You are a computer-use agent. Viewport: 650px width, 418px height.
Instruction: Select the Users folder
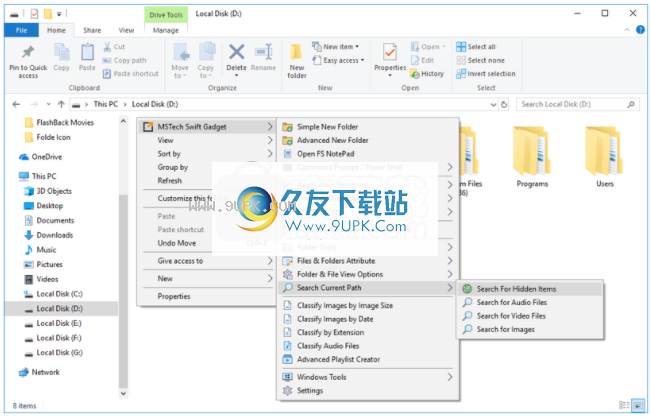(x=604, y=158)
